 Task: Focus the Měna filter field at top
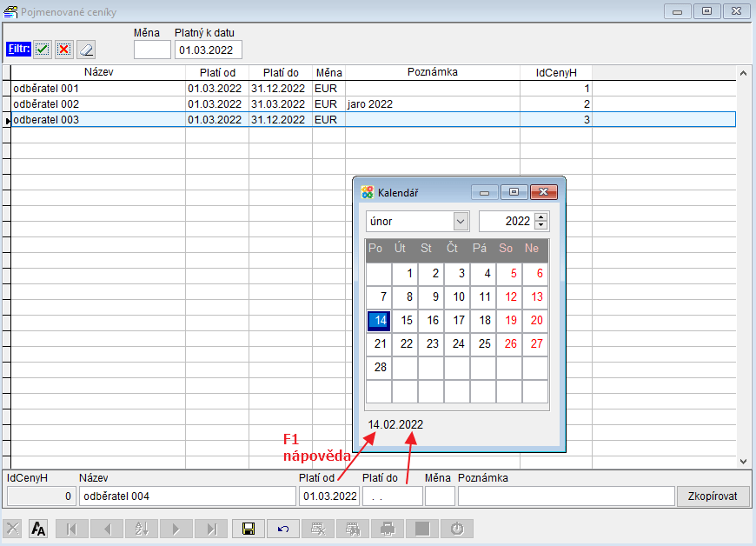(152, 50)
